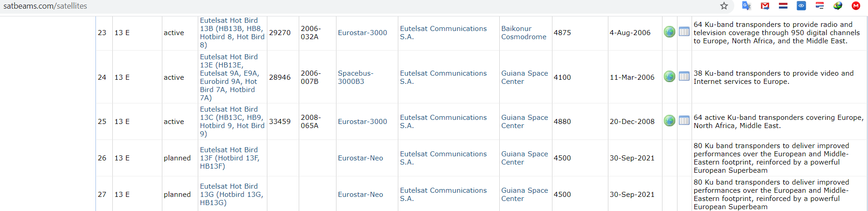This screenshot has height=211, width=868.
Task: Open the Eutelsat Hot Bird 13B satellite link
Action: [232, 33]
